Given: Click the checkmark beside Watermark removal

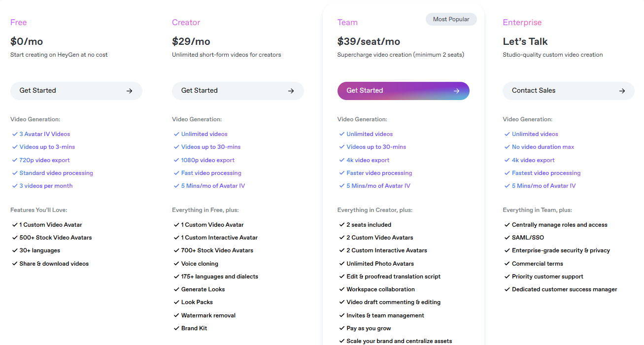Looking at the screenshot, I should pos(176,315).
